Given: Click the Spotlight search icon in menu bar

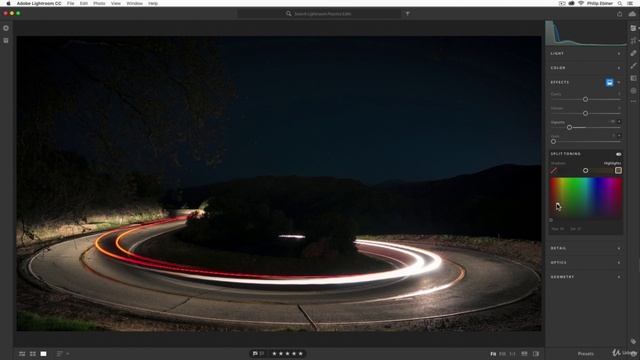Looking at the screenshot, I should 620,3.
